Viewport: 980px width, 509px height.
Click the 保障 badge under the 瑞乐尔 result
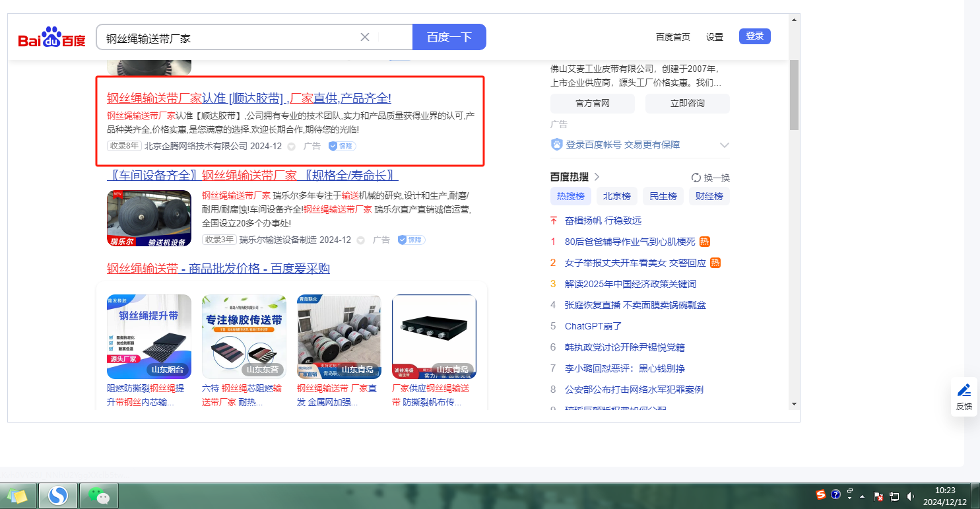point(411,240)
